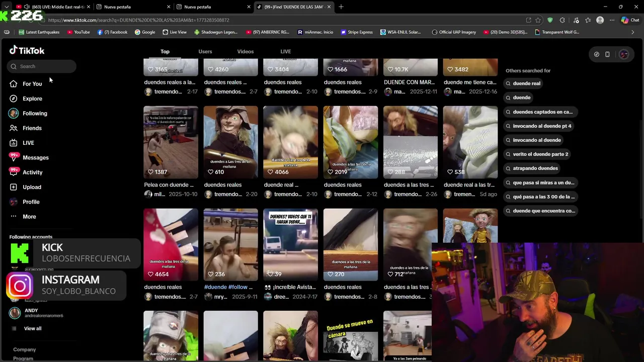This screenshot has height=362, width=644.
Task: Click the browser address bar URL
Action: pos(138,20)
